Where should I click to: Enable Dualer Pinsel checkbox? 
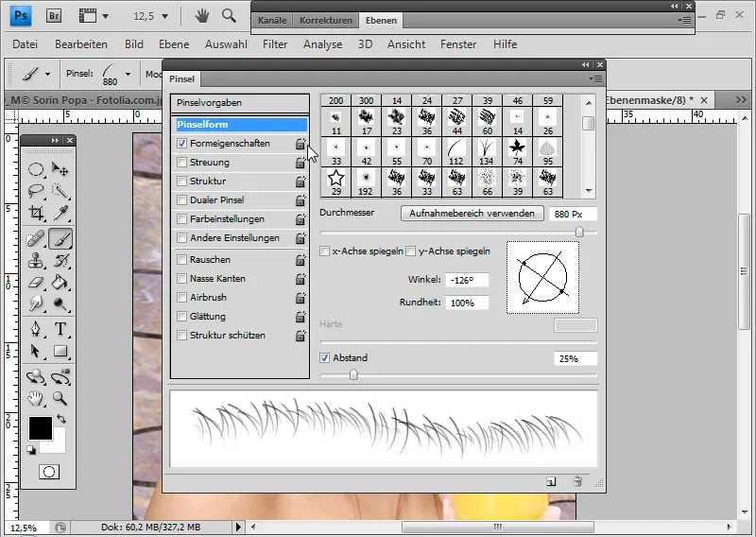coord(181,199)
